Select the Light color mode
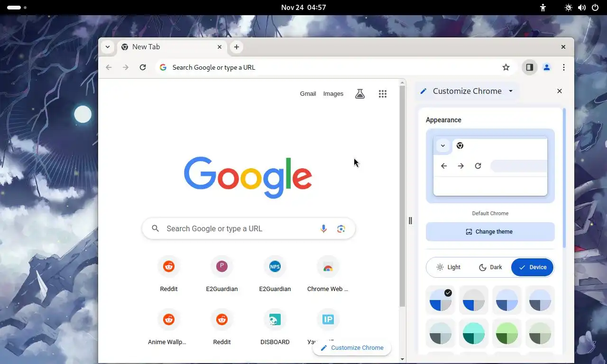Image resolution: width=607 pixels, height=364 pixels. tap(448, 267)
